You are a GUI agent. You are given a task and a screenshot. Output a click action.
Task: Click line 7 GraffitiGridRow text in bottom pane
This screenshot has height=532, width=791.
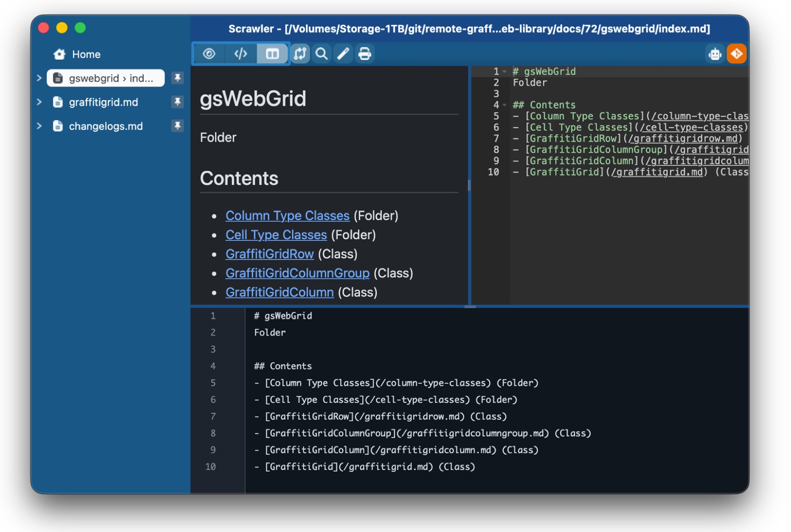[x=380, y=416]
